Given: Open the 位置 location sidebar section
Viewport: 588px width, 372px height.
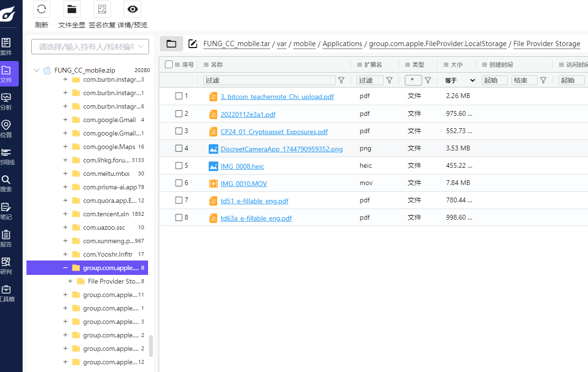Looking at the screenshot, I should coord(6,129).
